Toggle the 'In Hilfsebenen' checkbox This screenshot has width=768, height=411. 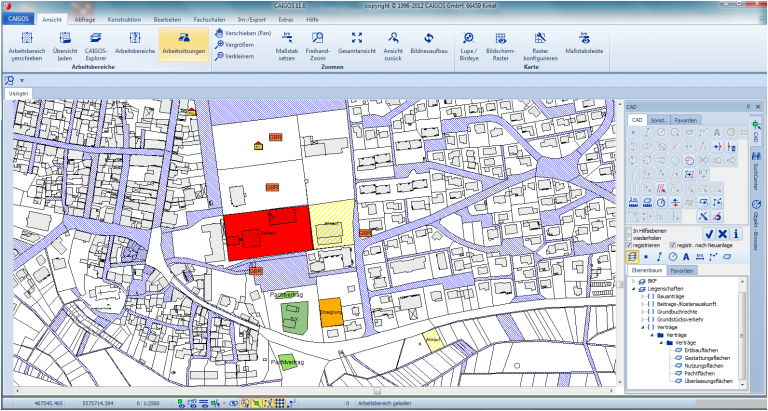click(x=629, y=230)
